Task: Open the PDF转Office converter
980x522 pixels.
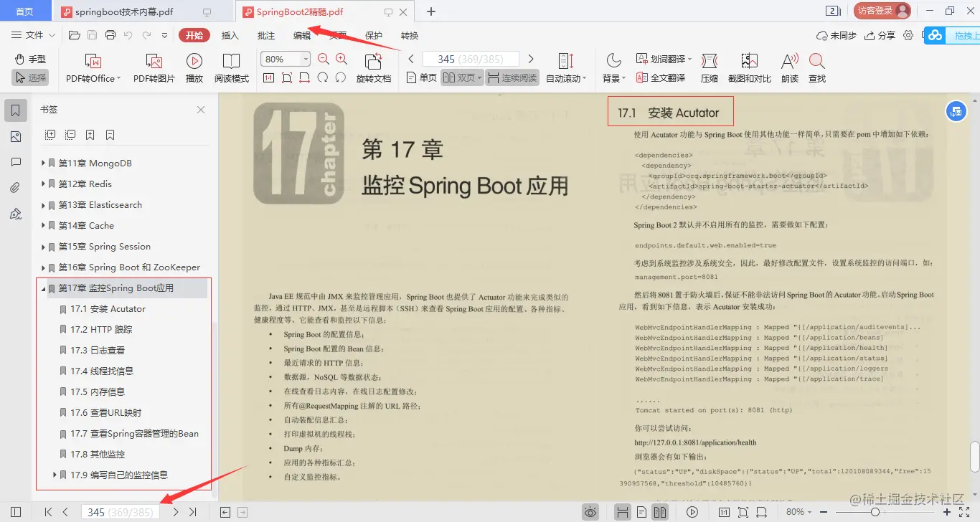Action: click(93, 69)
